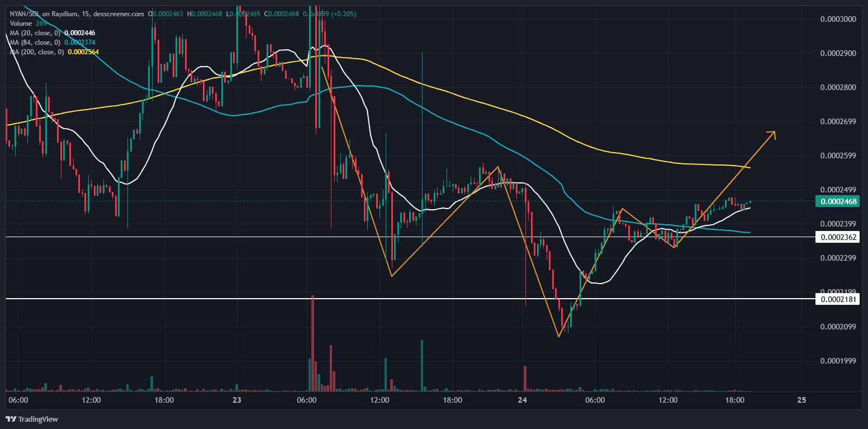This screenshot has height=429, width=868.
Task: Click the Volume indicator legend label
Action: [21, 23]
